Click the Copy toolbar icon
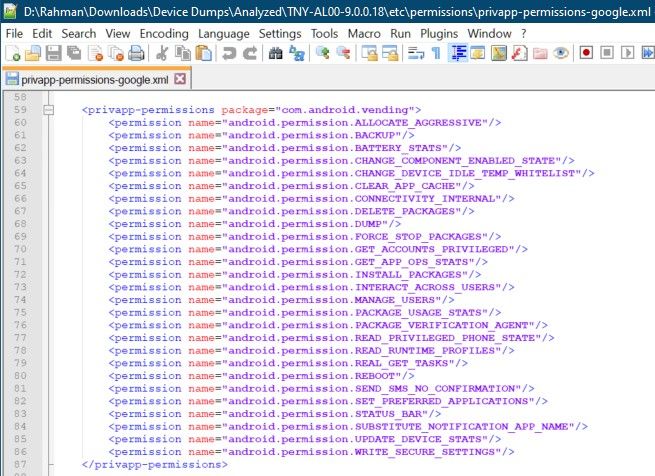Screen dimensions: 655x476 (183, 53)
